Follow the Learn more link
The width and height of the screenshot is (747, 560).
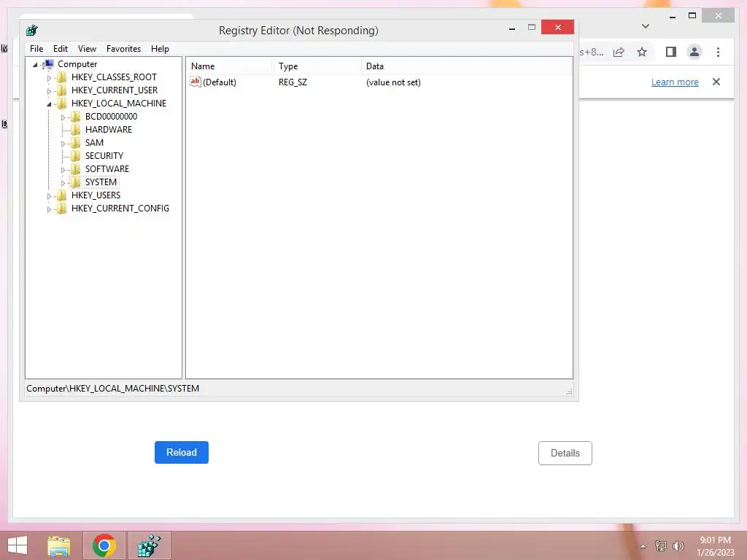pyautogui.click(x=675, y=82)
